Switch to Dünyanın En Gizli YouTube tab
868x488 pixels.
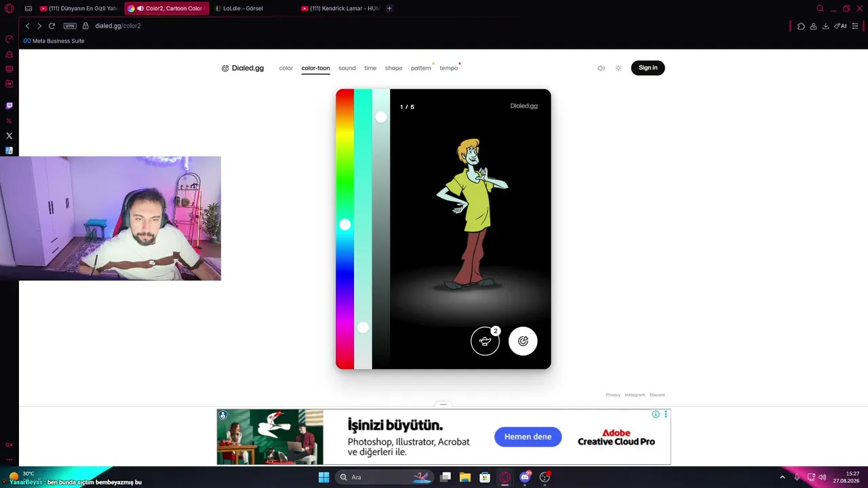[x=79, y=8]
